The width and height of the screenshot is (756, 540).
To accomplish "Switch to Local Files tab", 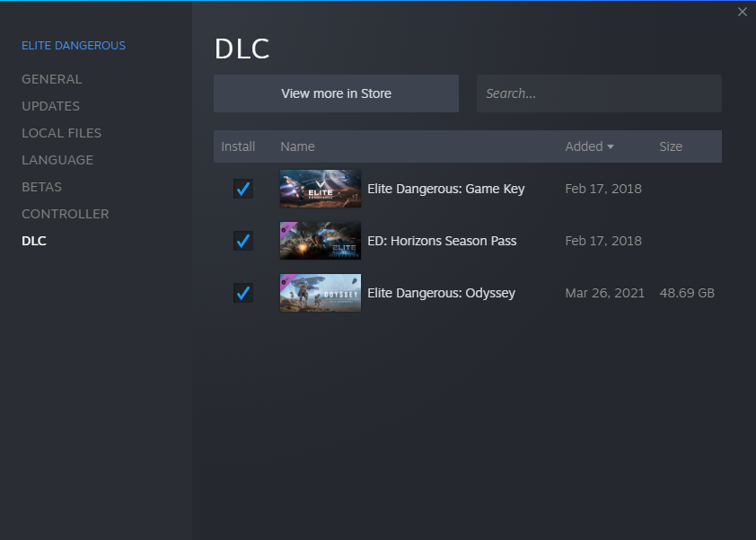I will (61, 133).
